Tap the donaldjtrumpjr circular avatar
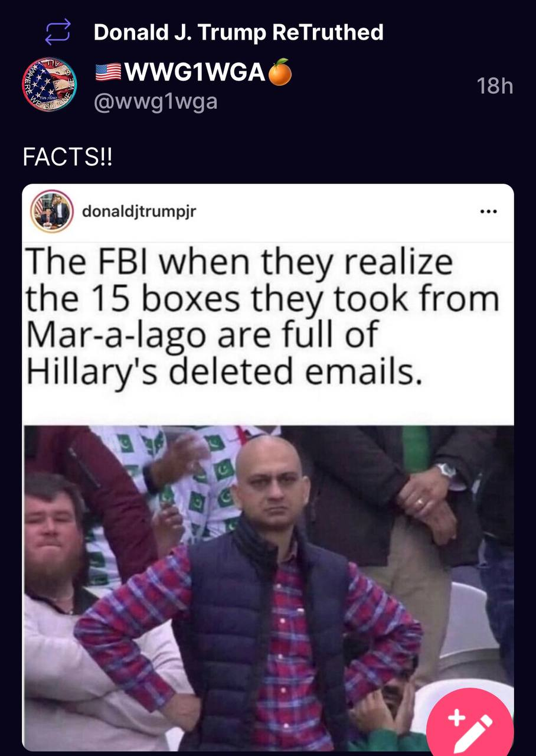 [x=52, y=211]
